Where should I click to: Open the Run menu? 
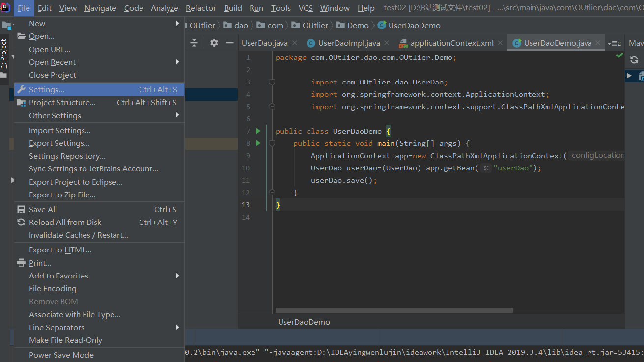[x=256, y=8]
